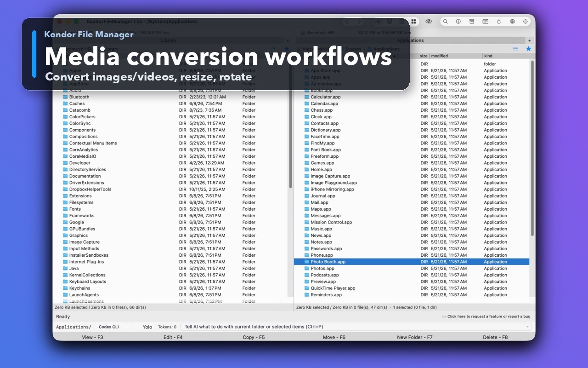
Task: Click the Applications/ path label in command bar
Action: [73, 327]
